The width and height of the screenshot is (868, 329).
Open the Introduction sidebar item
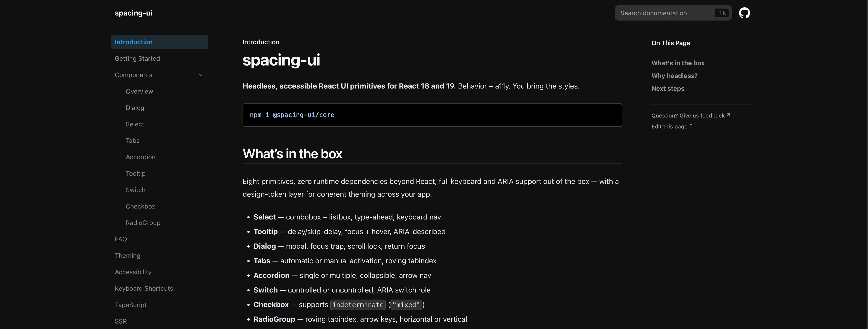159,42
